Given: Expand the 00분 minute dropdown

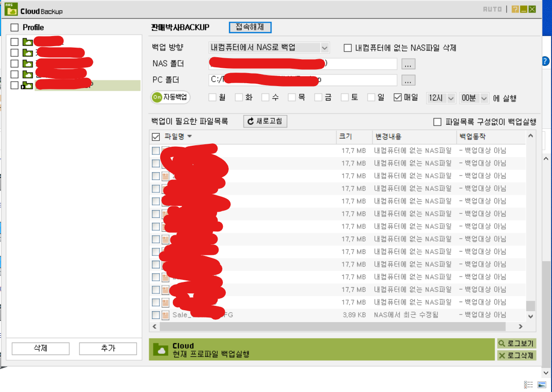Looking at the screenshot, I should [474, 98].
